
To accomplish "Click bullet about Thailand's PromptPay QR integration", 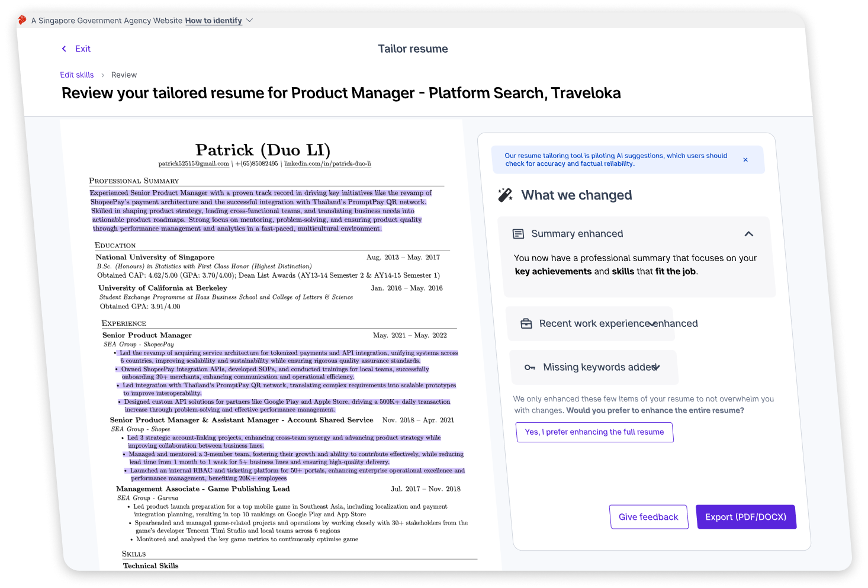I will (288, 389).
